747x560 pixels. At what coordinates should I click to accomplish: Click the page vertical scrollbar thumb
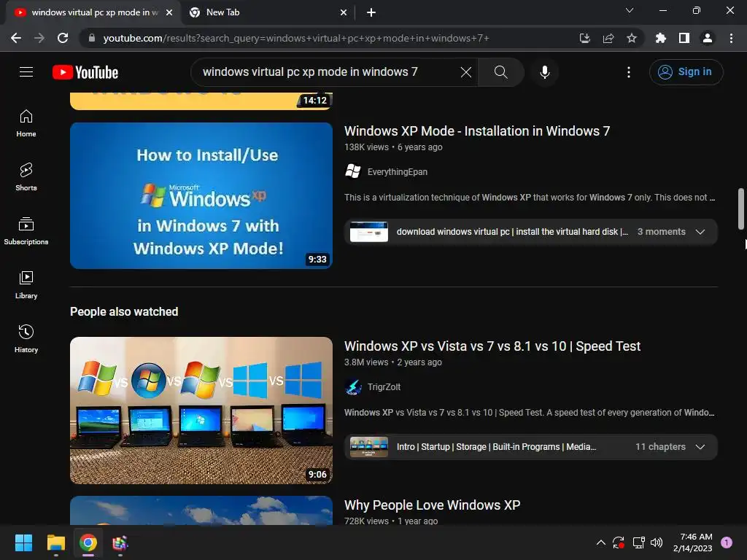pyautogui.click(x=741, y=209)
